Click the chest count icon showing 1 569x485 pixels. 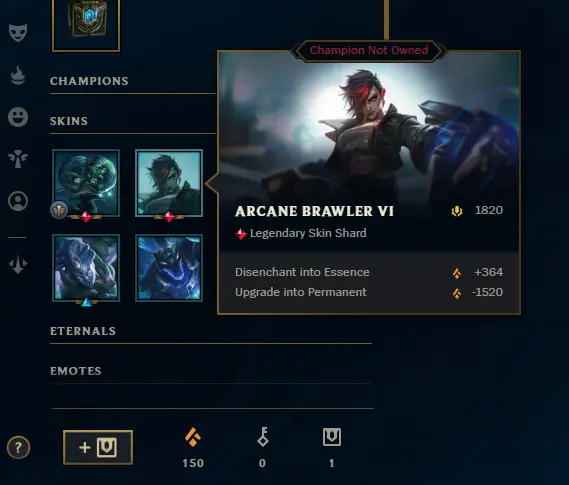[x=332, y=437]
